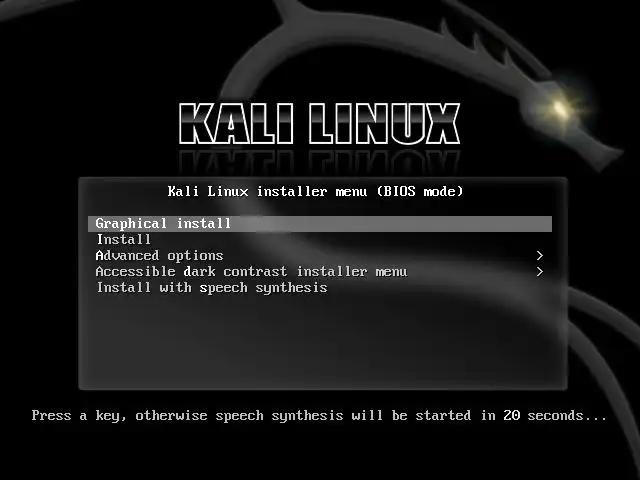The image size is (640, 480).
Task: Expand the Advanced options submenu arrow
Action: pos(540,256)
